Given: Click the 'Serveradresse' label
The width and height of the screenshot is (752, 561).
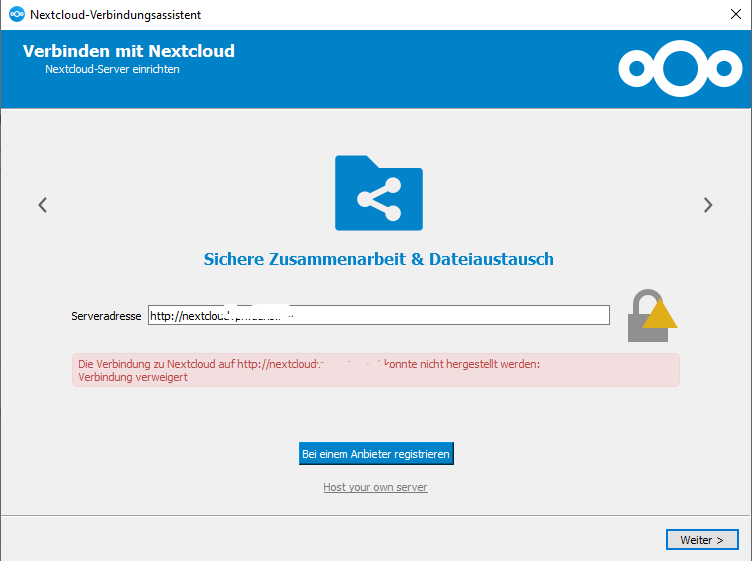Looking at the screenshot, I should tap(106, 316).
